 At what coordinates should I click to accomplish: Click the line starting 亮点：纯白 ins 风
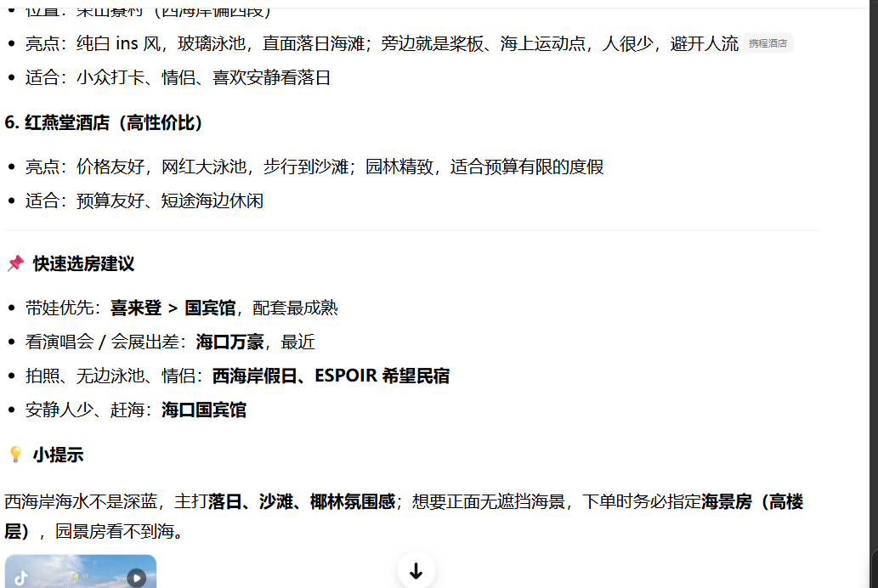[x=382, y=43]
